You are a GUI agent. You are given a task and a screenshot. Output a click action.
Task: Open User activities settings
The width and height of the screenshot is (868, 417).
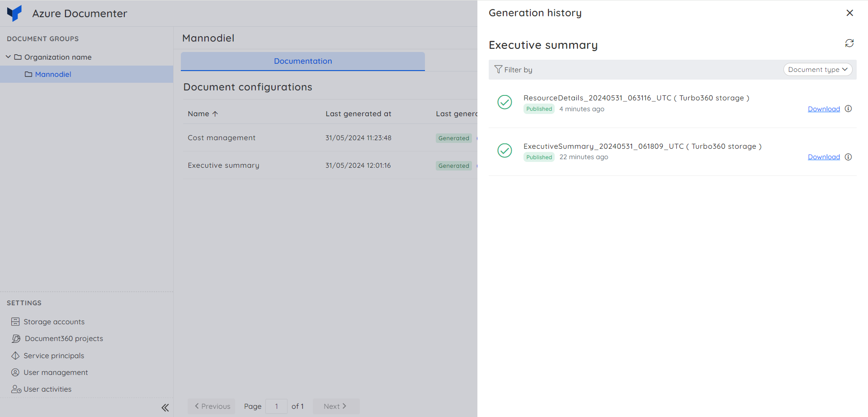click(47, 389)
